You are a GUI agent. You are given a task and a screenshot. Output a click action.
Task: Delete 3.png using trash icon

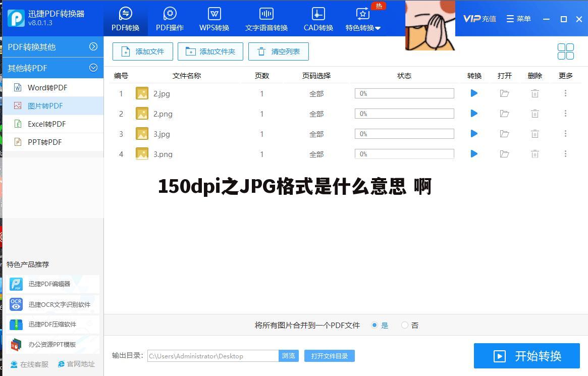(x=534, y=154)
